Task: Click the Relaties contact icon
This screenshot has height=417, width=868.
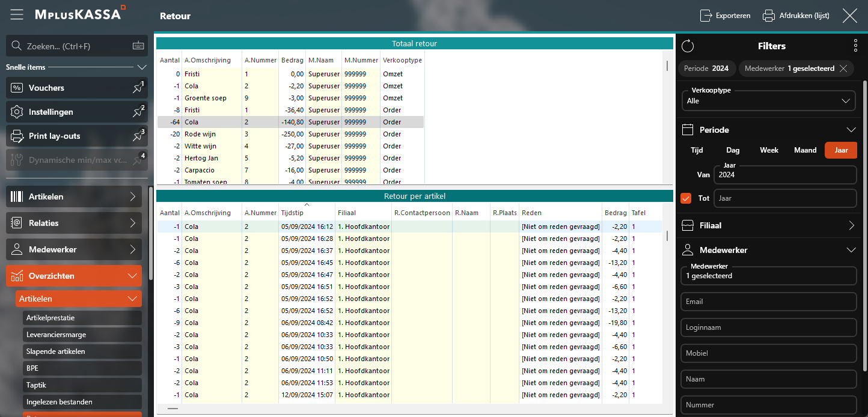Action: (17, 223)
